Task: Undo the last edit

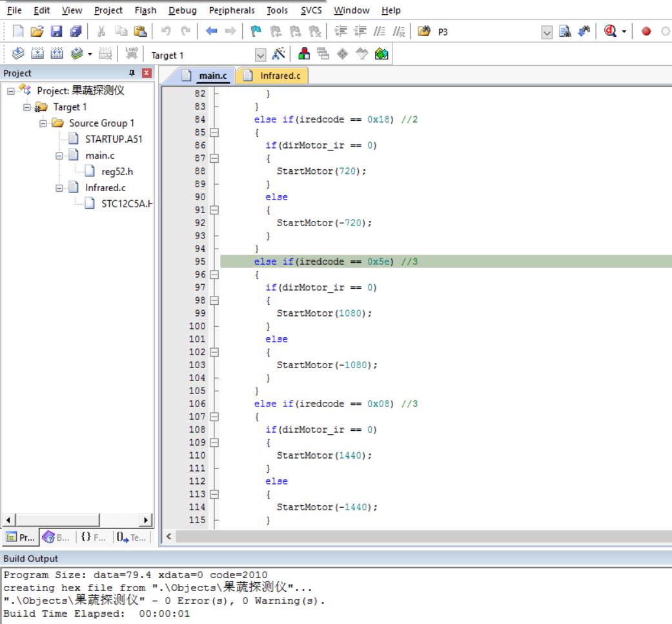Action: 166,31
